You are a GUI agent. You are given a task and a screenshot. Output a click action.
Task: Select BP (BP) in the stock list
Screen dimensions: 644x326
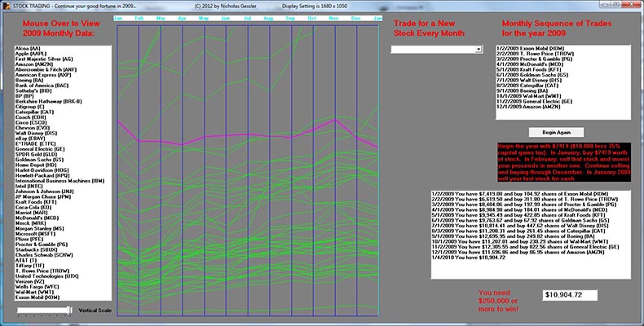coord(24,96)
